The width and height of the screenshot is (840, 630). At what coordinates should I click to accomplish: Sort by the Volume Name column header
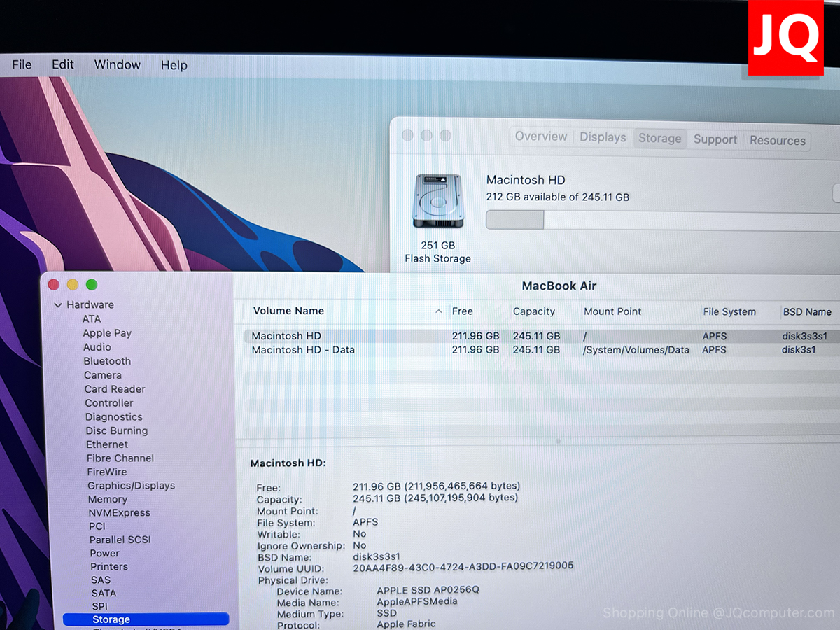[x=288, y=311]
